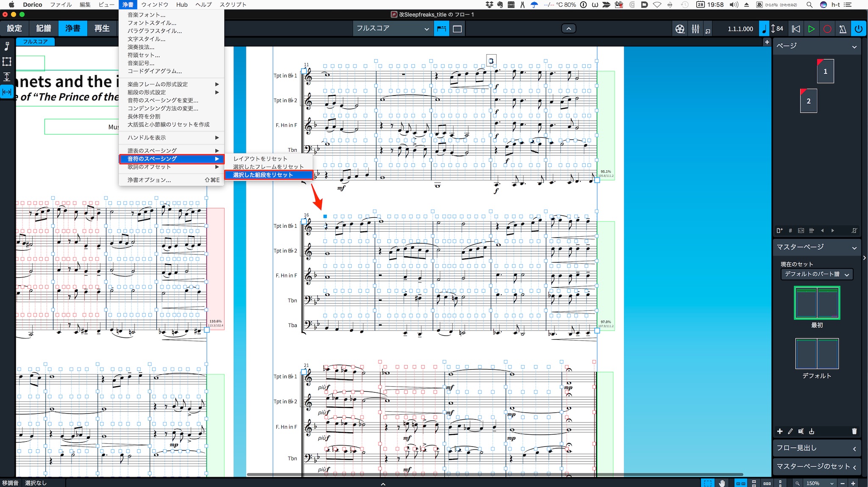
Task: Click the hide/show toolbar chevron button
Action: click(569, 28)
